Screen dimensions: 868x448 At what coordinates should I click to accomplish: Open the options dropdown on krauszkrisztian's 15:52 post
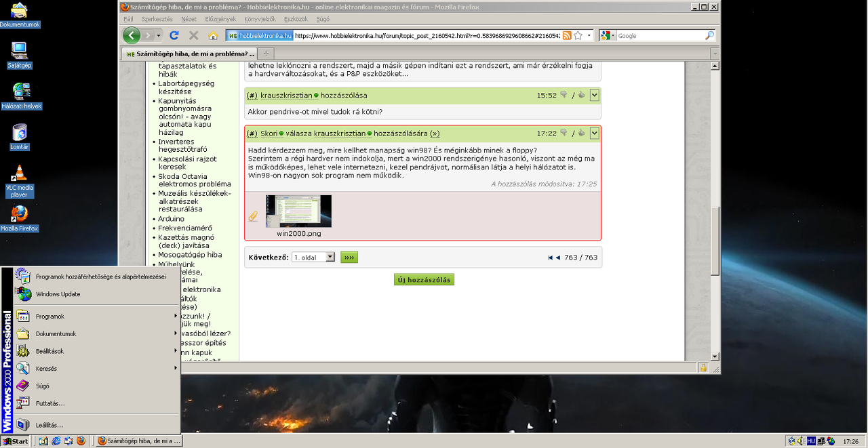click(x=594, y=96)
